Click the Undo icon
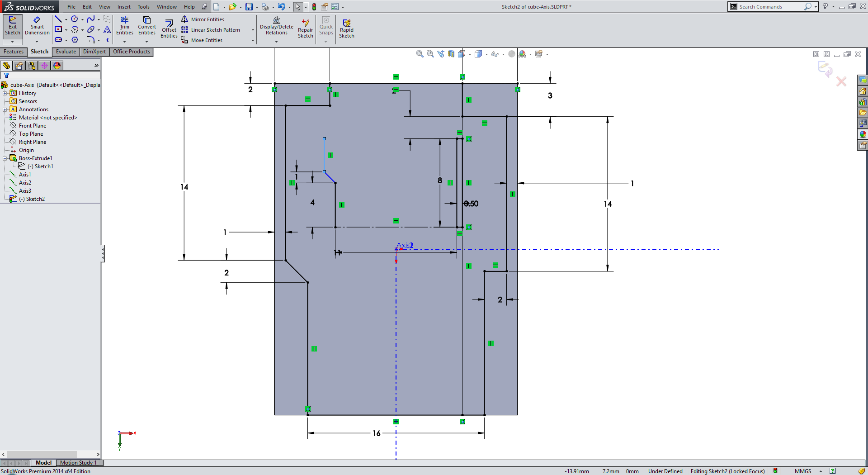The width and height of the screenshot is (868, 475). [282, 7]
